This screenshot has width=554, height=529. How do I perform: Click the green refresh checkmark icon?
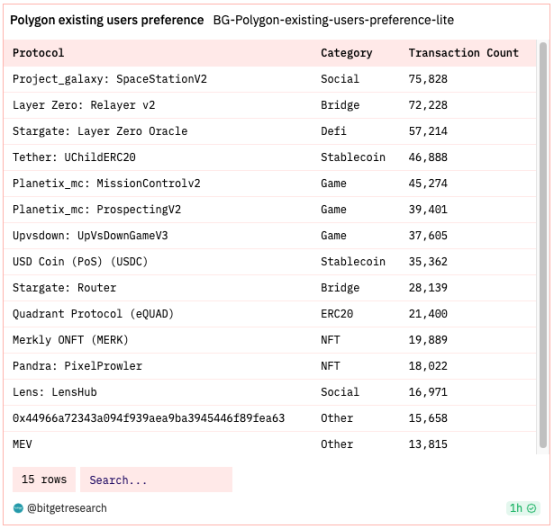tap(531, 508)
